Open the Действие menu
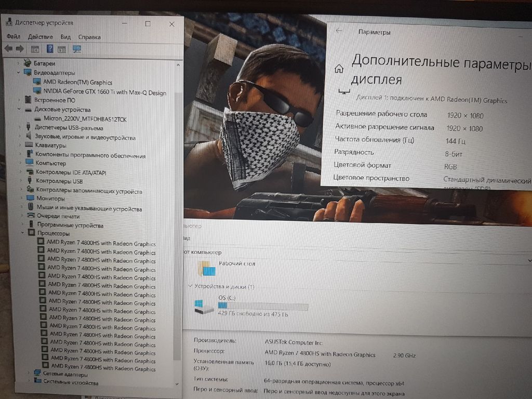Viewport: 532px width, 399px height. pyautogui.click(x=41, y=37)
